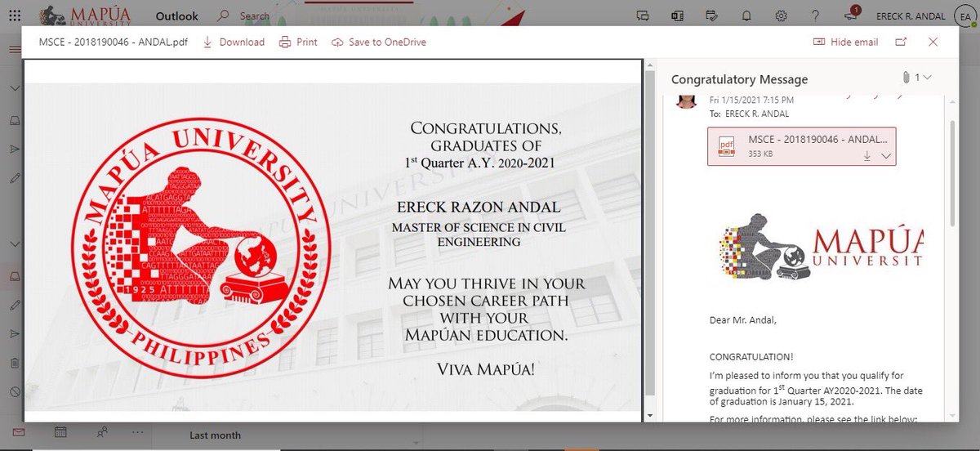Screen dimensions: 980x451
Task: Open the upper Sent Items arrow icon
Action: 15,149
